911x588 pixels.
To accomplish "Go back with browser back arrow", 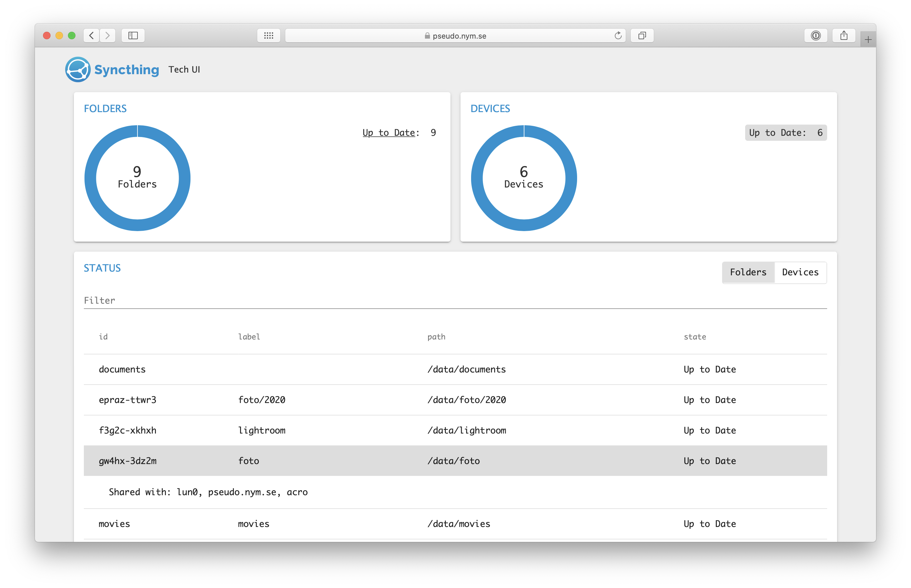I will [91, 36].
